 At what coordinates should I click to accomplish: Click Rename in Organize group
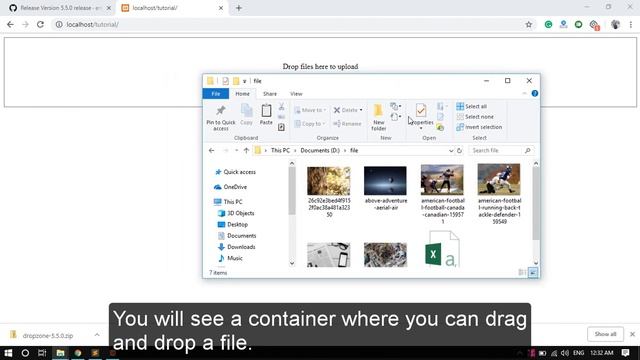pyautogui.click(x=347, y=124)
